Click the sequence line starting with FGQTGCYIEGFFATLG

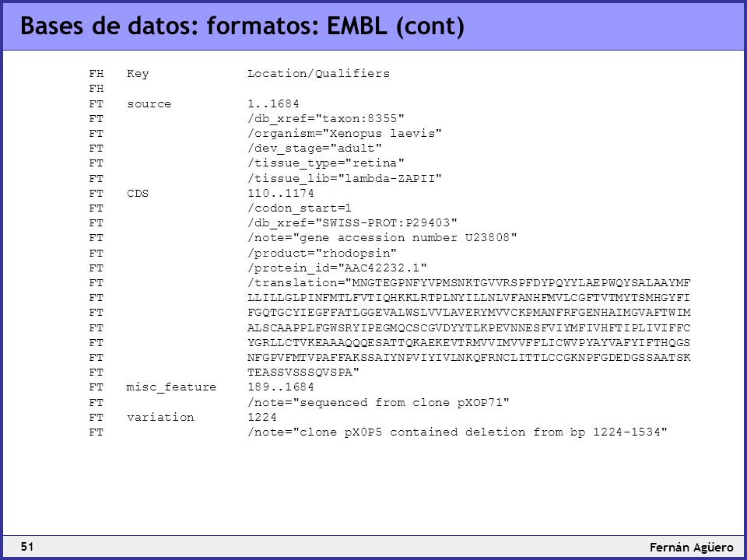pyautogui.click(x=468, y=313)
